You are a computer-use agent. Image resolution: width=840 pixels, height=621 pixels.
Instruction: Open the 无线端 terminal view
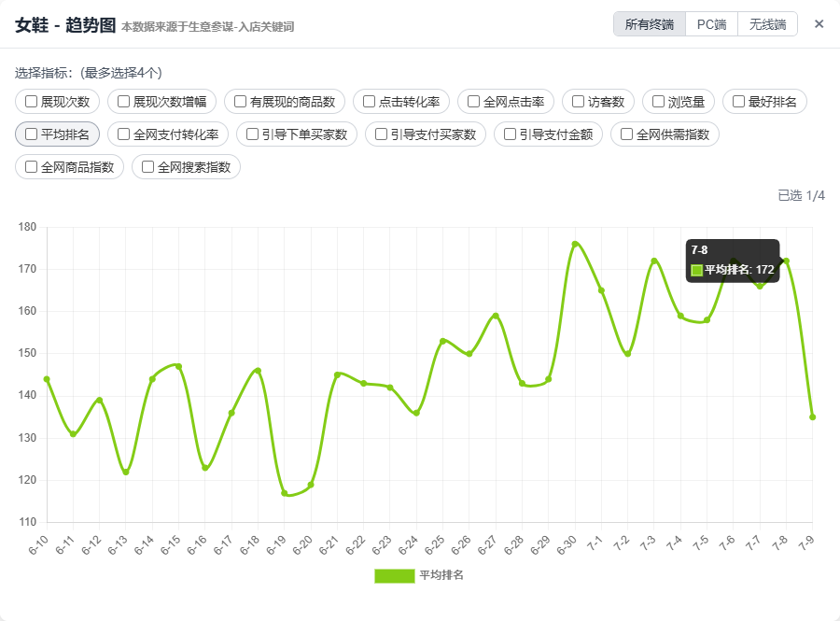pyautogui.click(x=766, y=22)
